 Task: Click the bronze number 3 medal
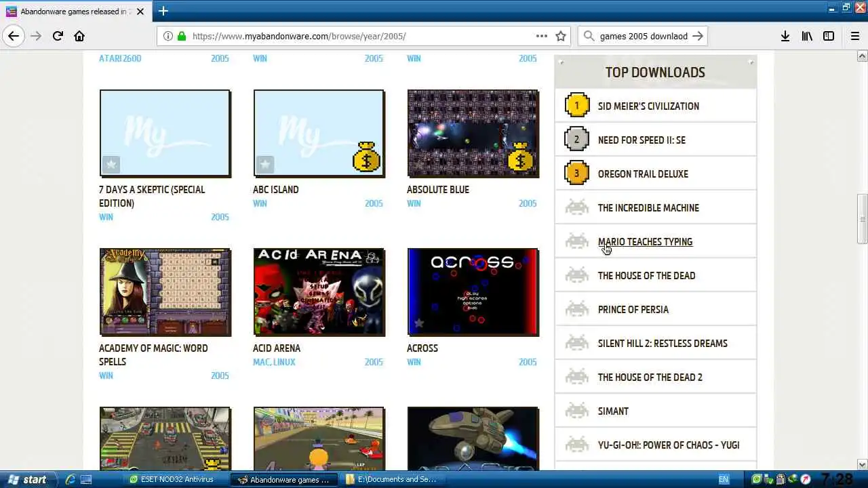click(577, 174)
